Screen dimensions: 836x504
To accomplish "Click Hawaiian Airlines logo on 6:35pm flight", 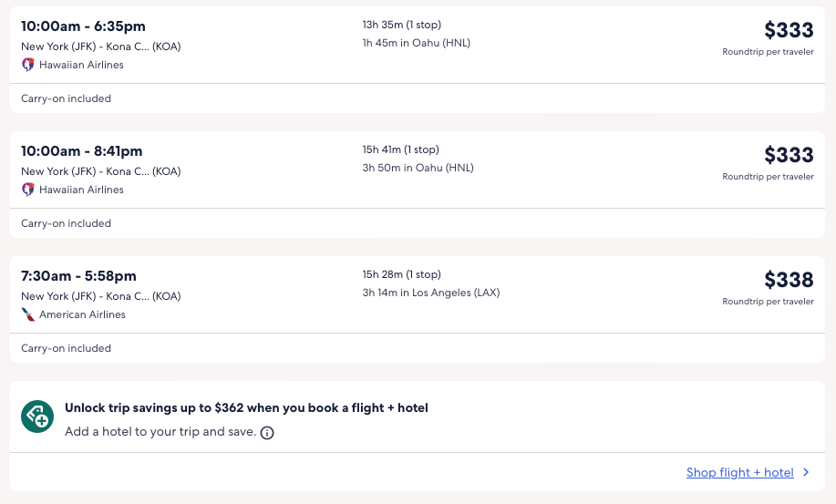I will click(28, 65).
